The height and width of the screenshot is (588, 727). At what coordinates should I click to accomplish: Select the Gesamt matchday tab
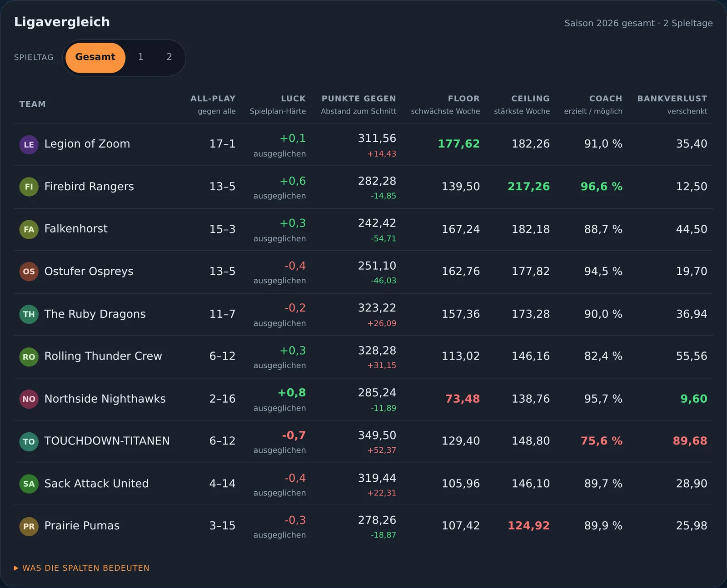click(95, 58)
